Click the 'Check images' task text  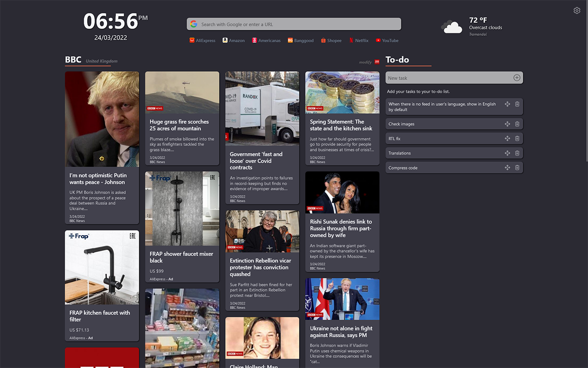[401, 124]
